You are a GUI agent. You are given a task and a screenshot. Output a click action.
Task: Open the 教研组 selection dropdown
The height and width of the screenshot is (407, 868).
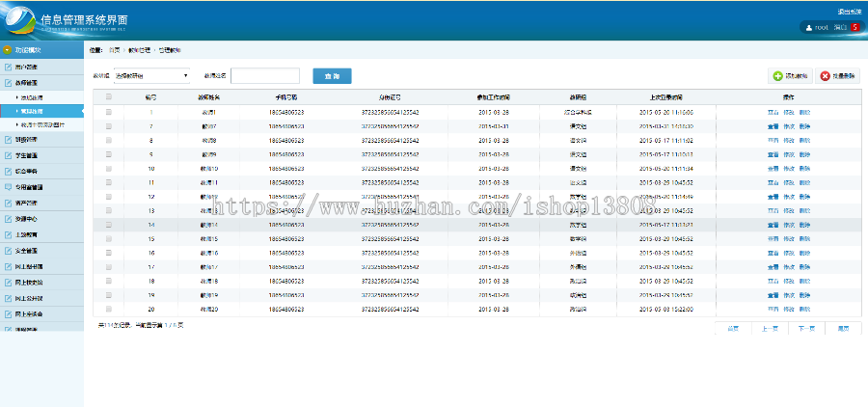click(x=151, y=76)
